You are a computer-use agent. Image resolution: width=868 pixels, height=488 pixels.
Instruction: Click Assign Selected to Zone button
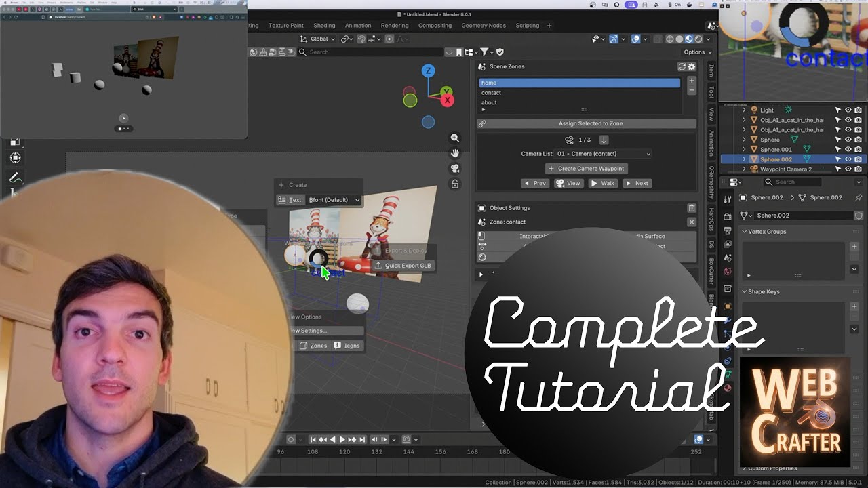click(586, 124)
